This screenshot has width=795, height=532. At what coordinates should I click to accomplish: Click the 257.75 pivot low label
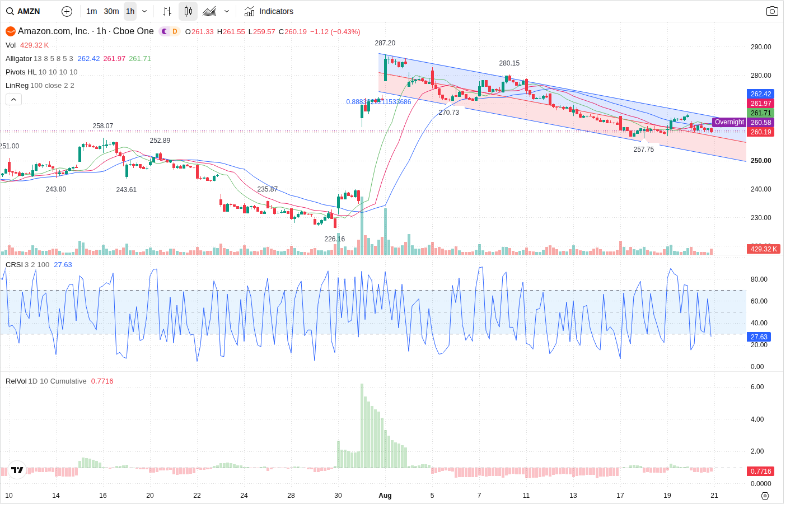pos(644,150)
